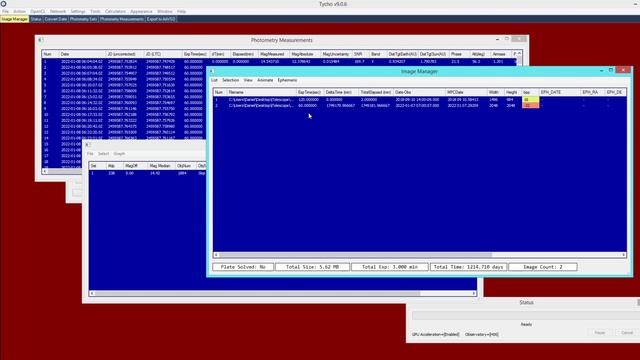Open the Graph menu in the lower window

coord(119,154)
